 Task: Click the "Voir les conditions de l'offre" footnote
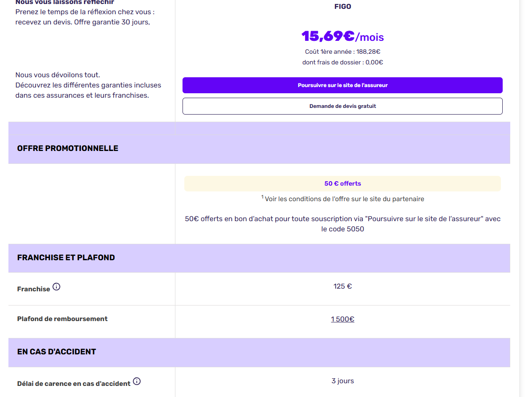click(344, 199)
